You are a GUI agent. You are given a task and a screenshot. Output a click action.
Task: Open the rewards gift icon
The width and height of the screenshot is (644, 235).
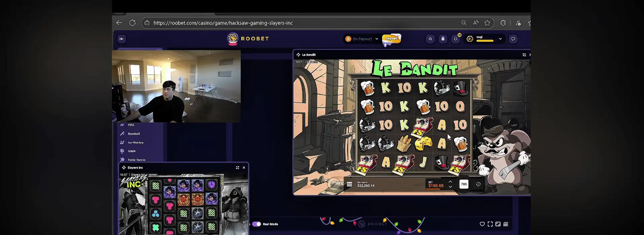point(443,39)
